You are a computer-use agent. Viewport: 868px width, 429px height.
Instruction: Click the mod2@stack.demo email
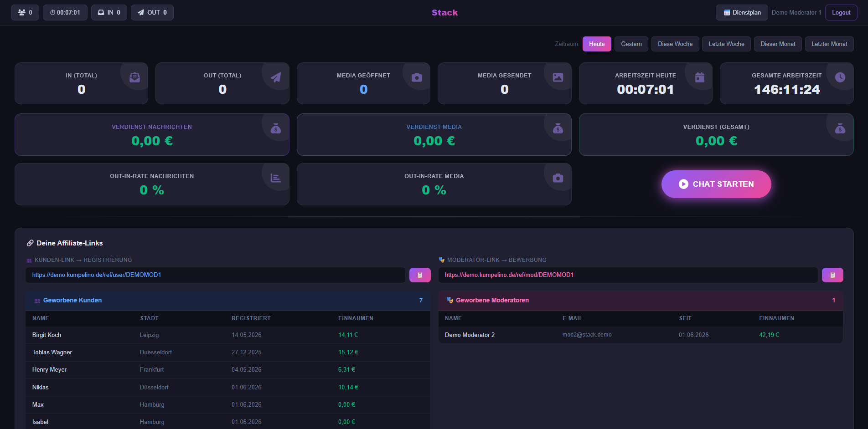click(587, 335)
